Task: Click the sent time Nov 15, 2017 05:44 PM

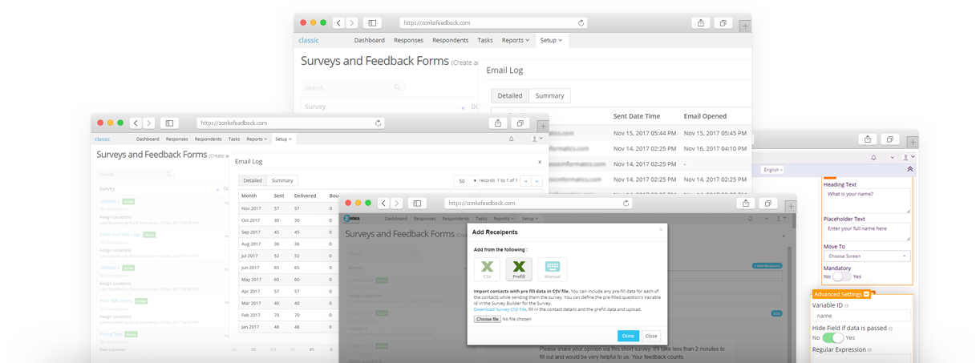Action: click(x=643, y=133)
